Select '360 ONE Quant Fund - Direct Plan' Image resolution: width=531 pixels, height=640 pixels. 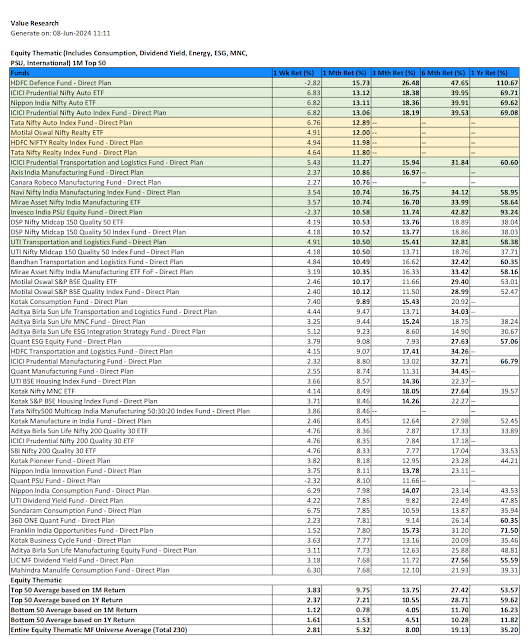[x=62, y=521]
